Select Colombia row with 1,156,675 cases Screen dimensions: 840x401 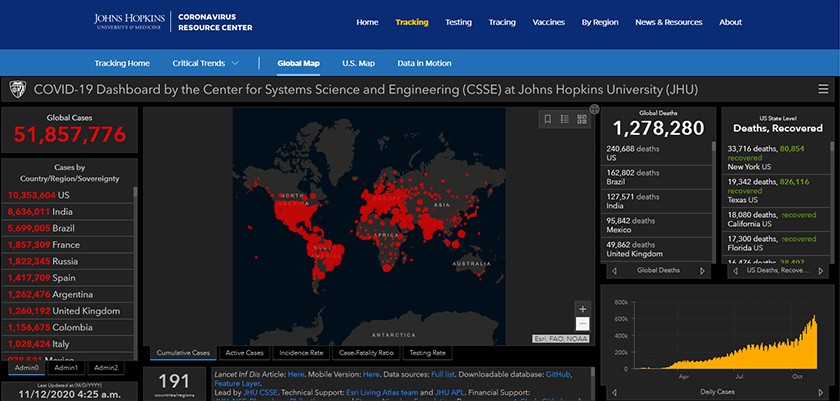68,328
